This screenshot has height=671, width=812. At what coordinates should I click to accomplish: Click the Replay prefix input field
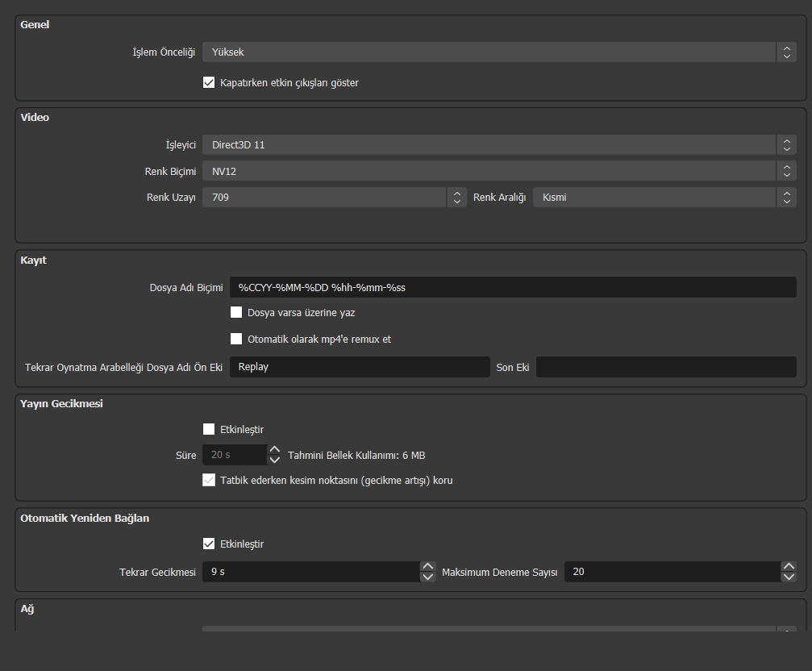click(360, 367)
